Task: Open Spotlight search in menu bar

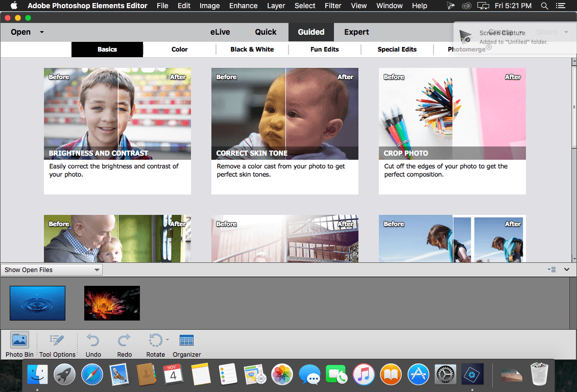Action: [x=544, y=6]
